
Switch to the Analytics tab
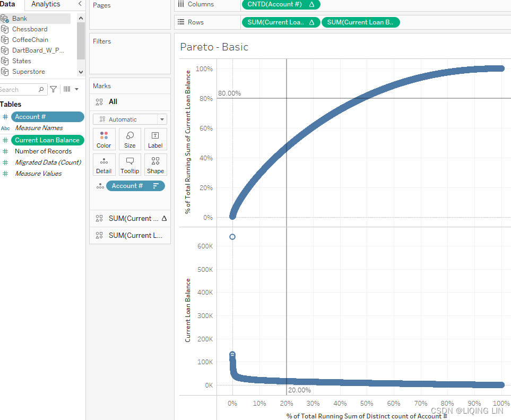[x=46, y=4]
